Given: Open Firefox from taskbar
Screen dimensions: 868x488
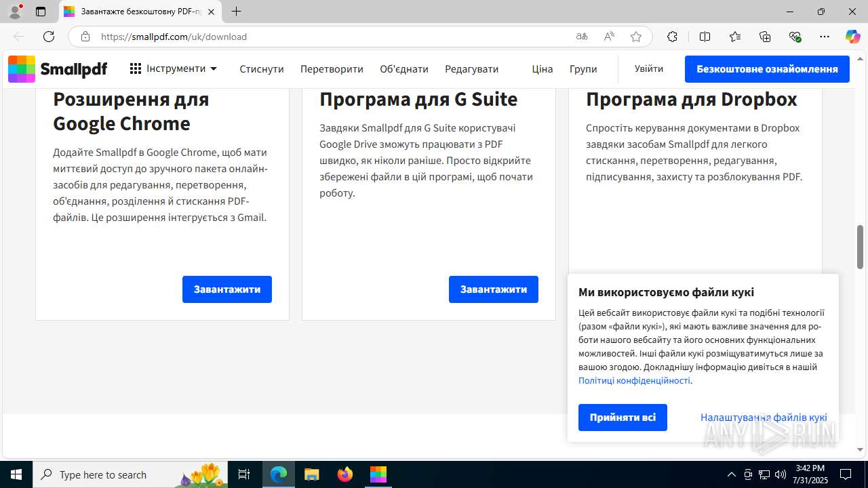Looking at the screenshot, I should (x=345, y=474).
